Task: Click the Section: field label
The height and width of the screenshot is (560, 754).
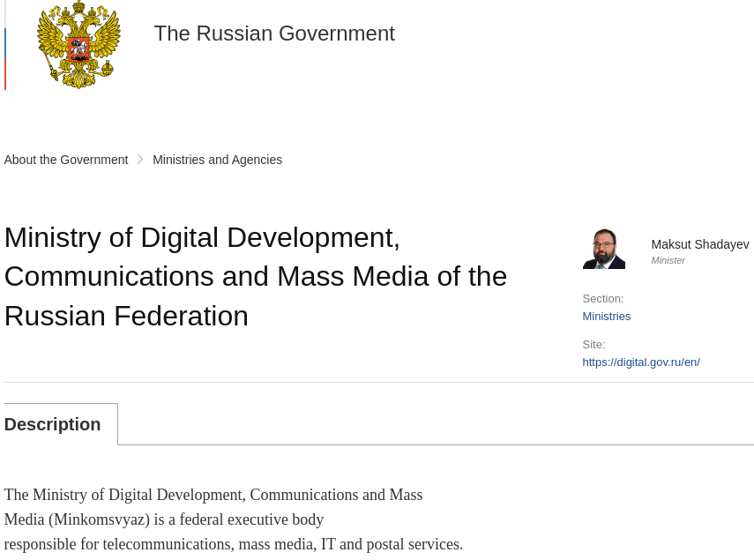Action: coord(602,298)
